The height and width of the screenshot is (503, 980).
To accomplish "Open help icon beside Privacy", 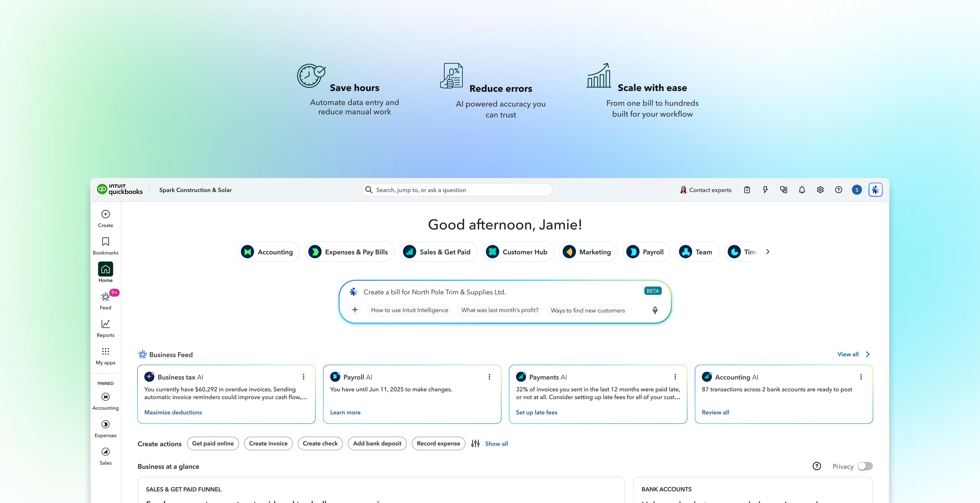I will tap(817, 466).
